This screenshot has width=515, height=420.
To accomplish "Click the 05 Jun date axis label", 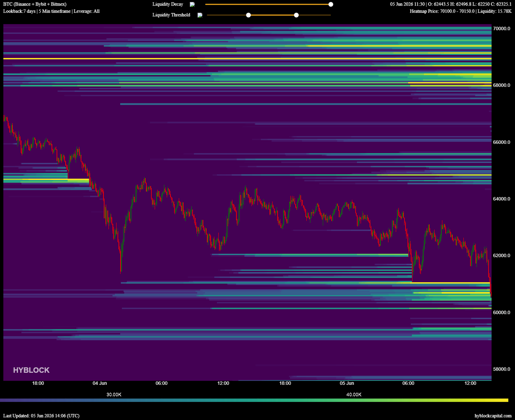I will click(347, 383).
